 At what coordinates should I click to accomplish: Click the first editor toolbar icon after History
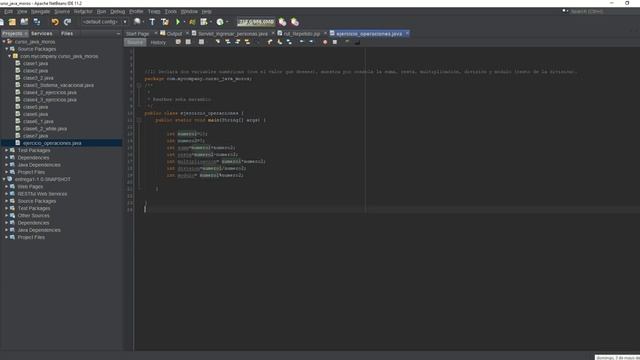click(x=178, y=42)
